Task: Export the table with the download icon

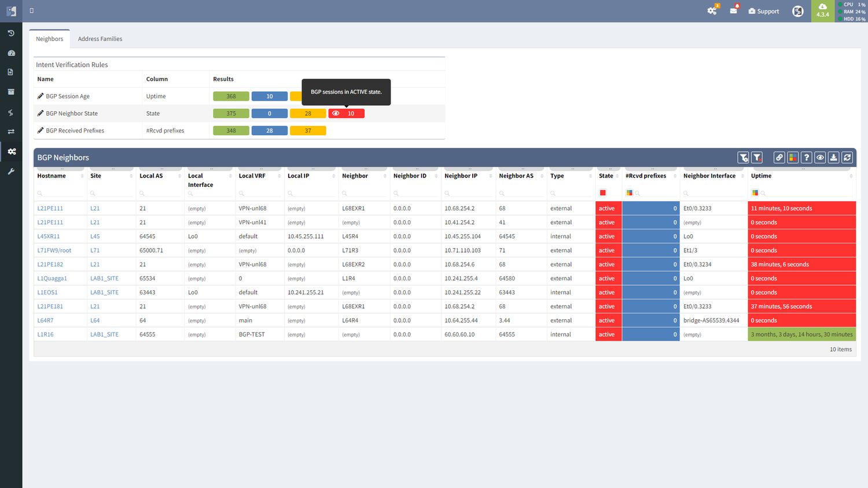Action: tap(833, 157)
